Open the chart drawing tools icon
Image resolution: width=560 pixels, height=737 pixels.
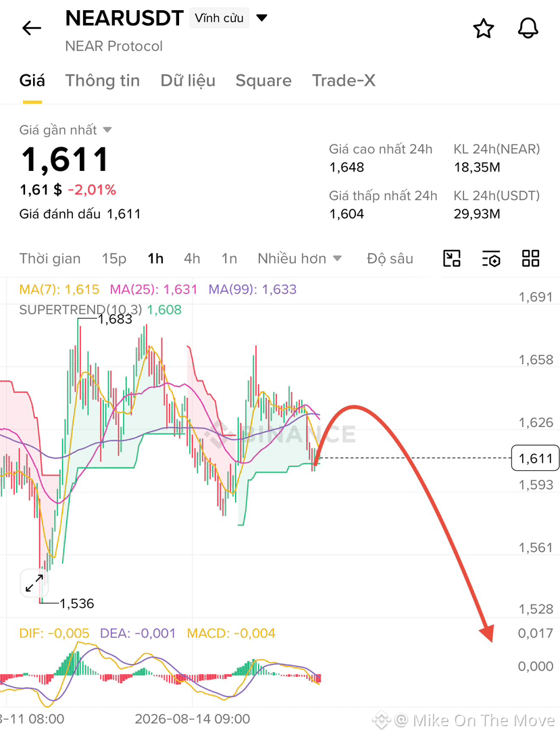452,259
